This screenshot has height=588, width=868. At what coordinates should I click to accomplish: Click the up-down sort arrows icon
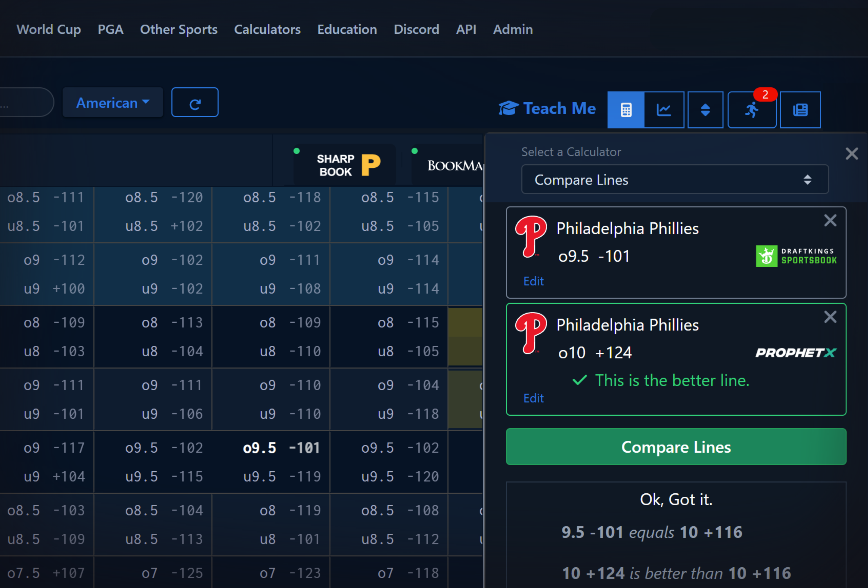(705, 110)
